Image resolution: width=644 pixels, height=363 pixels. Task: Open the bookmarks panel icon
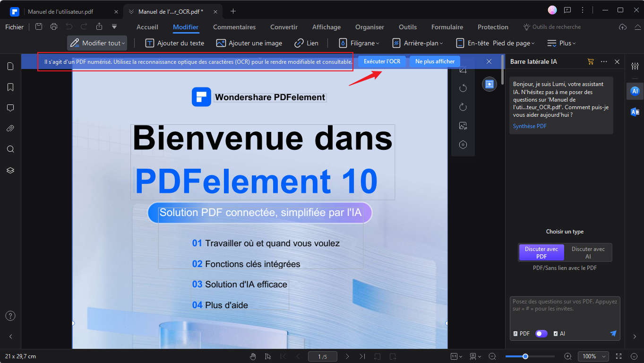[10, 87]
